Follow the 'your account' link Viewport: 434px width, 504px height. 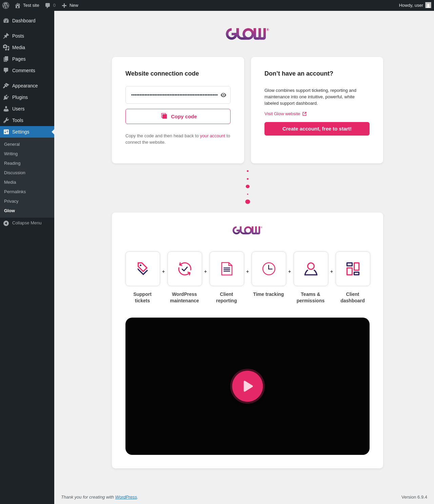213,136
